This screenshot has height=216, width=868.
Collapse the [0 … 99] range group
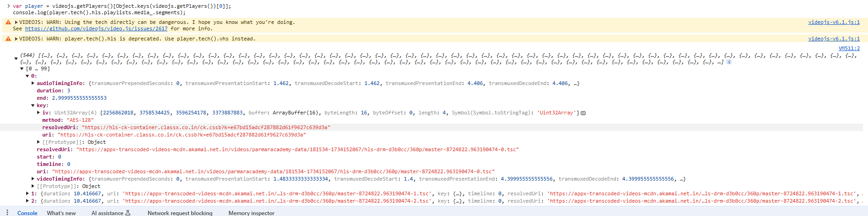(x=22, y=69)
